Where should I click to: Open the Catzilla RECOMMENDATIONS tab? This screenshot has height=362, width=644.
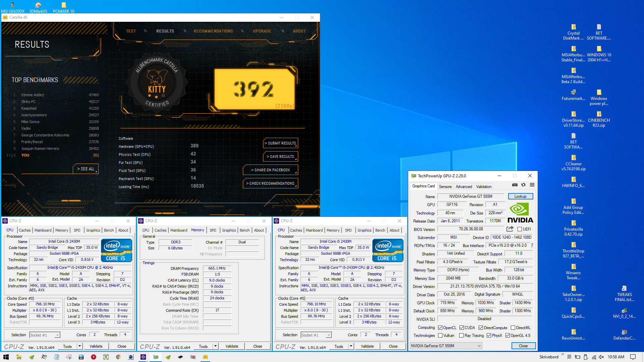coord(213,31)
